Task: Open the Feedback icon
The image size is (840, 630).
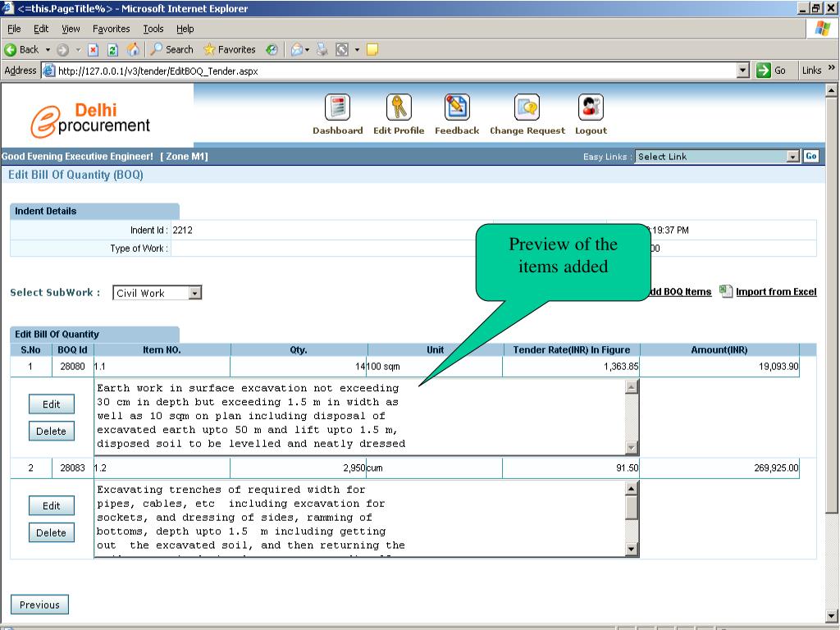Action: tap(457, 107)
